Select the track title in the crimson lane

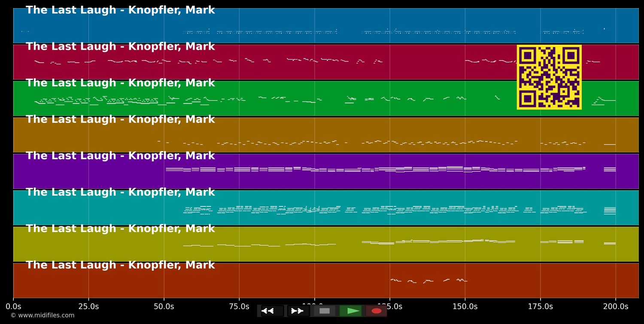point(120,47)
